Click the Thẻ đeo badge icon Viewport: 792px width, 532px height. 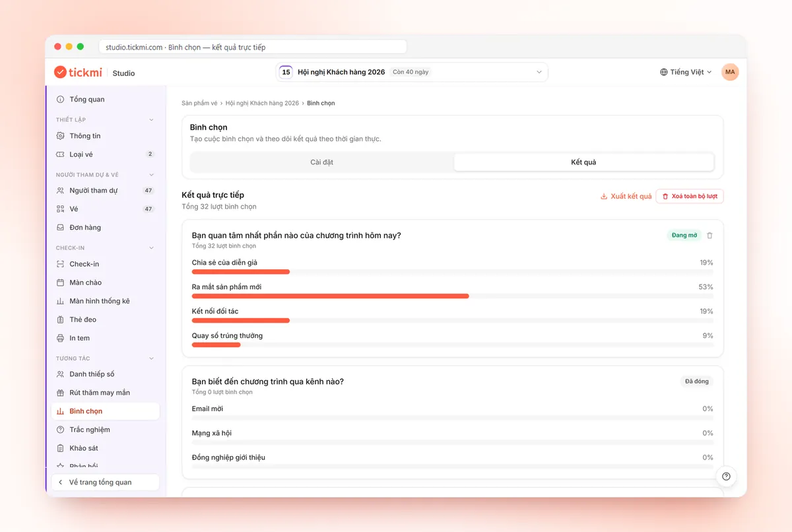(61, 319)
